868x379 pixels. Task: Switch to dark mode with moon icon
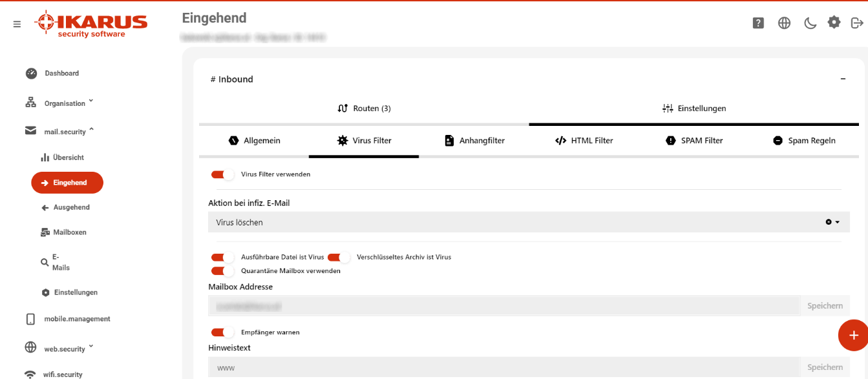pos(810,23)
